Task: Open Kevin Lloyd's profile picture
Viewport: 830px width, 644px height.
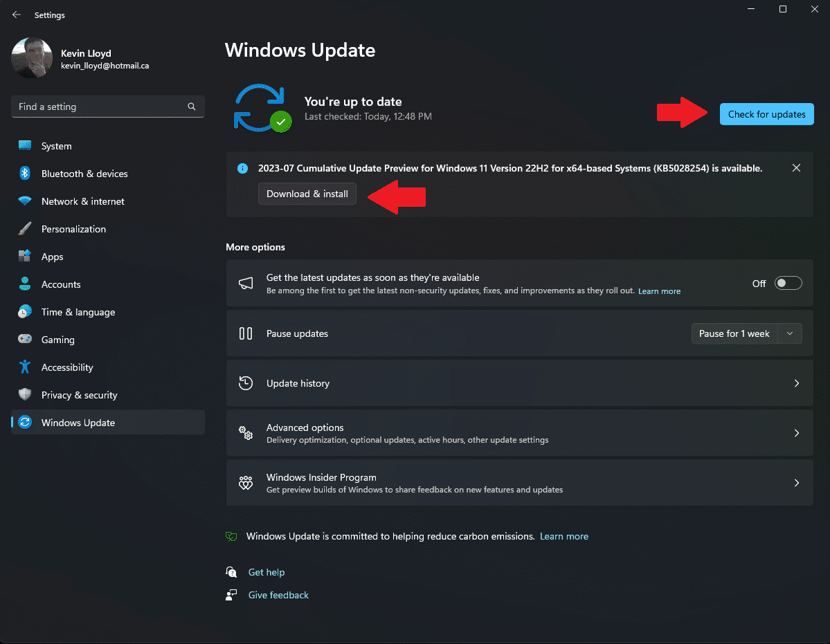Action: (x=31, y=58)
